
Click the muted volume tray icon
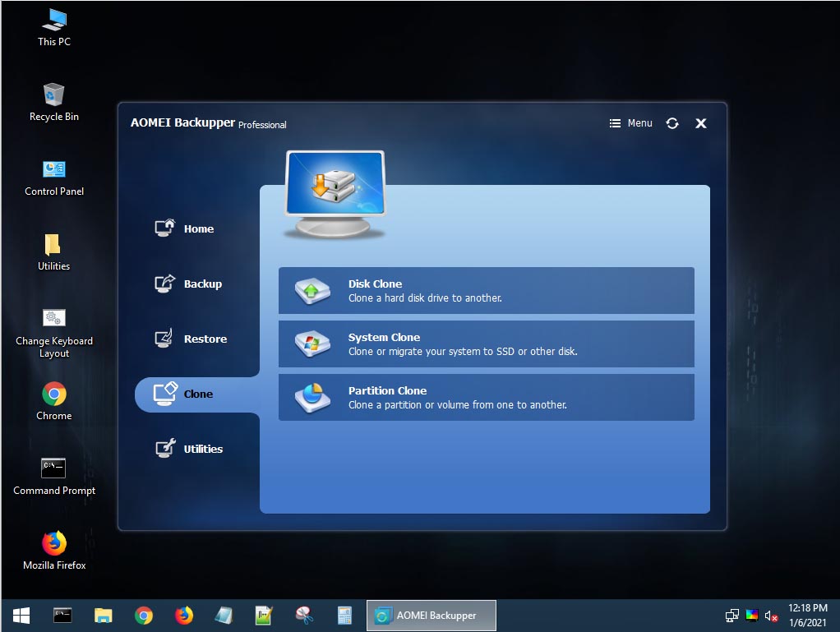tap(771, 615)
